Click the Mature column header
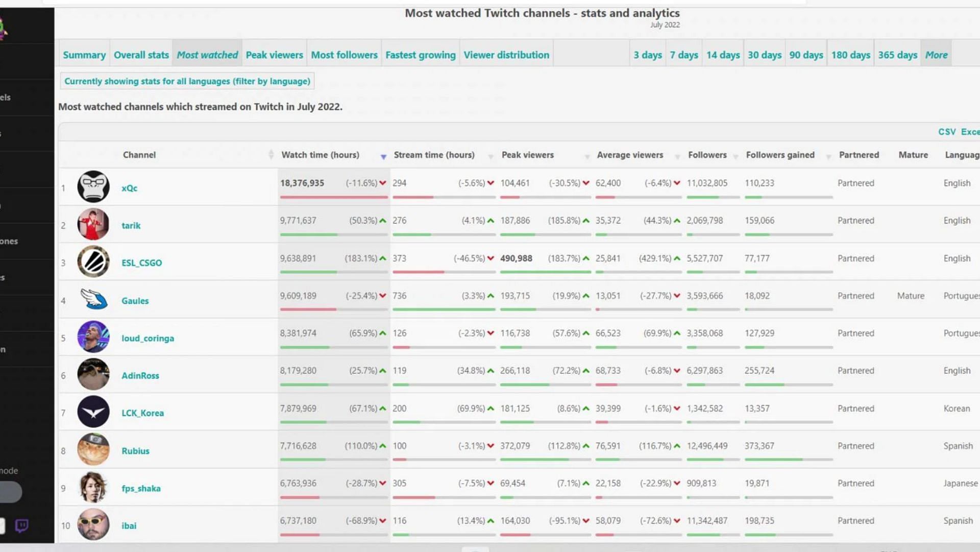Screen dimensions: 980x552 [x=913, y=155]
